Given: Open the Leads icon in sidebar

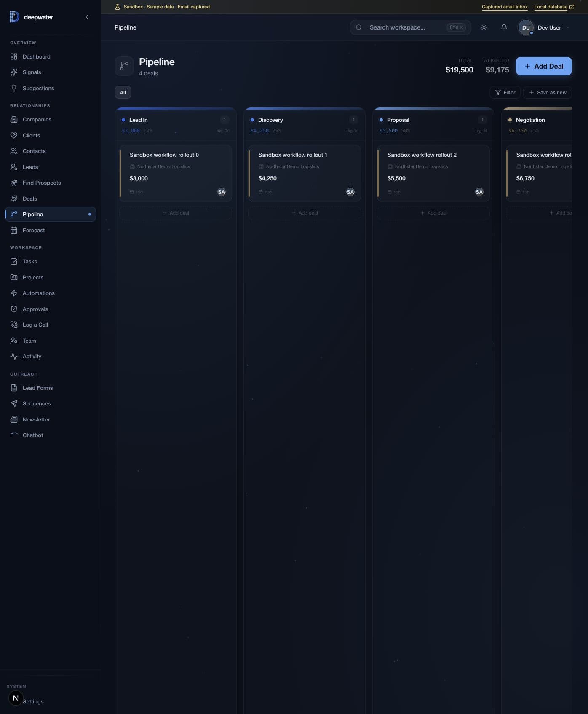Looking at the screenshot, I should (x=14, y=167).
